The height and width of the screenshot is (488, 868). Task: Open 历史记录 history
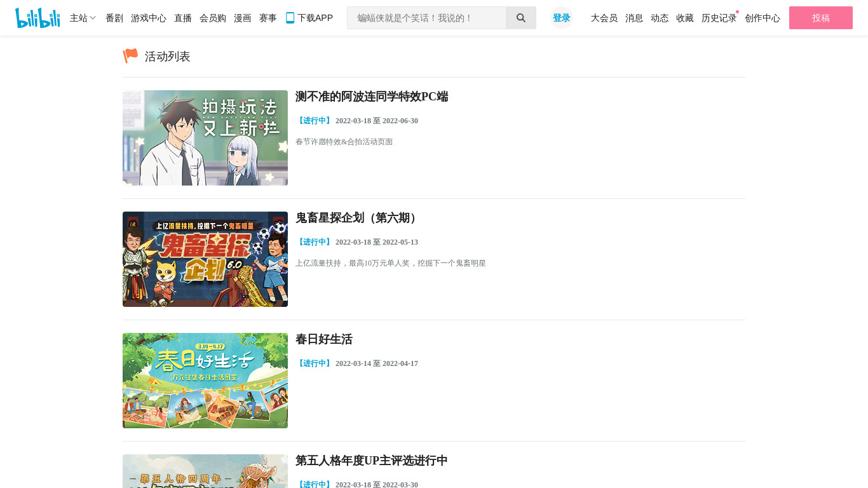pos(719,18)
